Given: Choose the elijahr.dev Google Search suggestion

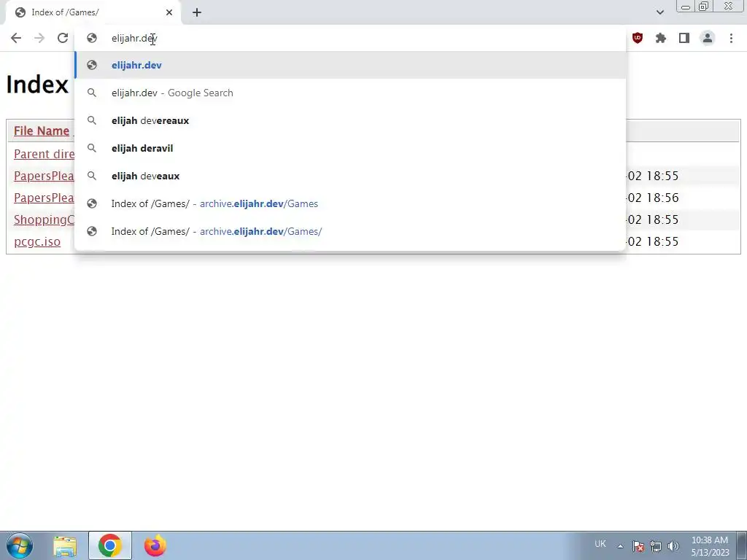Looking at the screenshot, I should point(350,93).
